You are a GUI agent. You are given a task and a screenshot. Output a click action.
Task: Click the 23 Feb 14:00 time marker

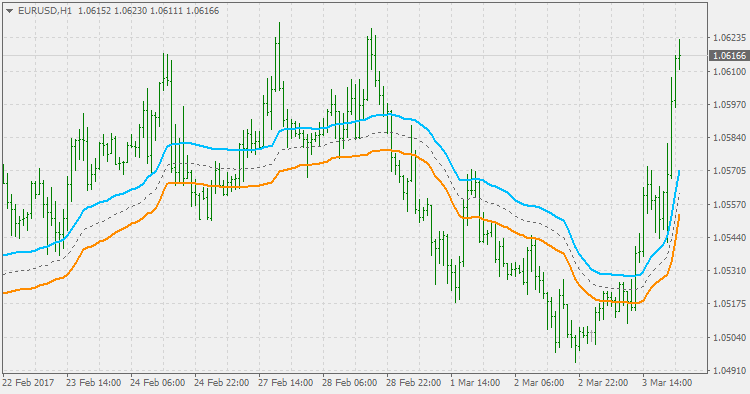[x=93, y=383]
